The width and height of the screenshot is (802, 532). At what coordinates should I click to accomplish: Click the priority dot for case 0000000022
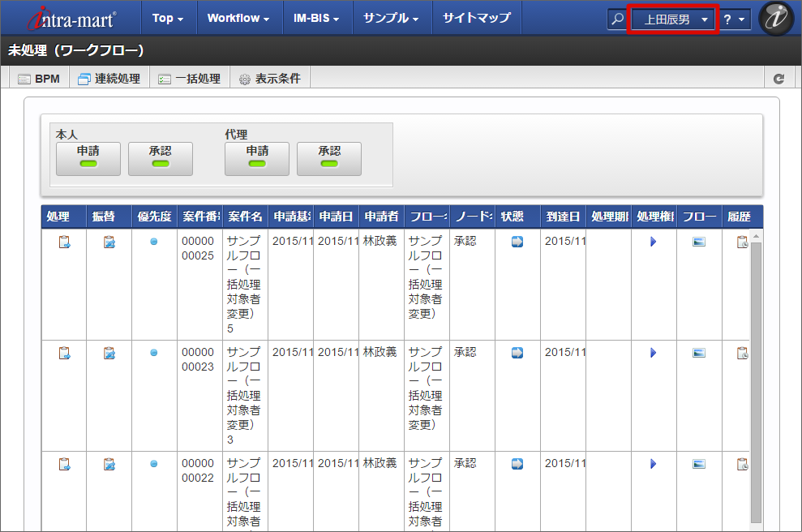(154, 464)
